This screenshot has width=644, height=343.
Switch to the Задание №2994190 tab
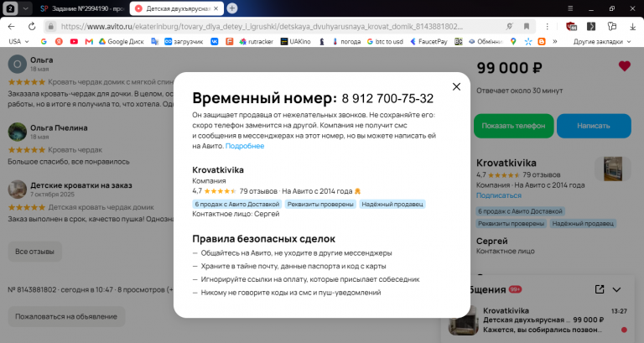click(x=82, y=8)
